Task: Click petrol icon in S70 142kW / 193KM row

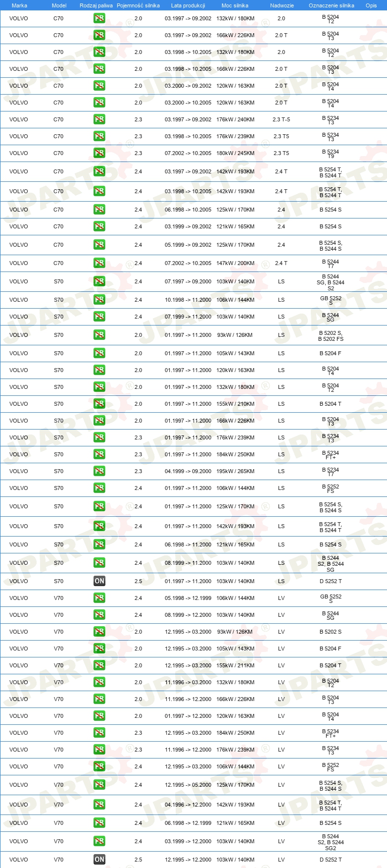Action: (x=99, y=526)
